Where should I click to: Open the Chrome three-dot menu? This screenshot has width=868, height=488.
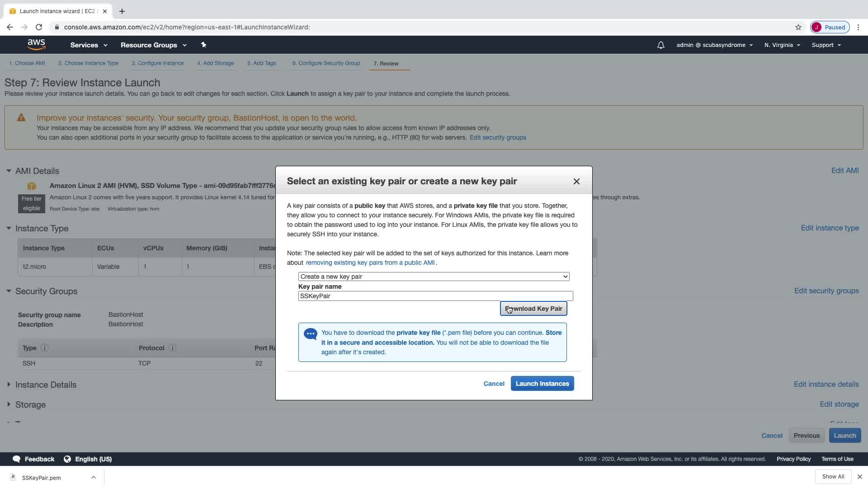858,27
